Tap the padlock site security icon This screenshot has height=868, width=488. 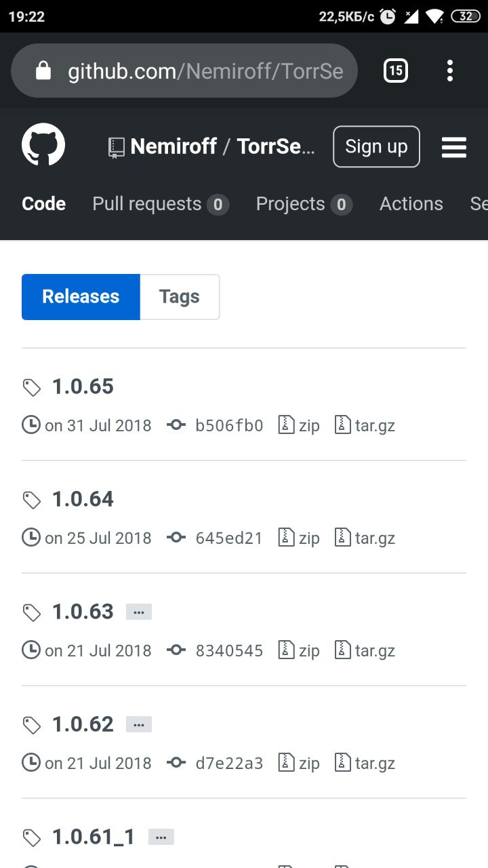tap(43, 71)
